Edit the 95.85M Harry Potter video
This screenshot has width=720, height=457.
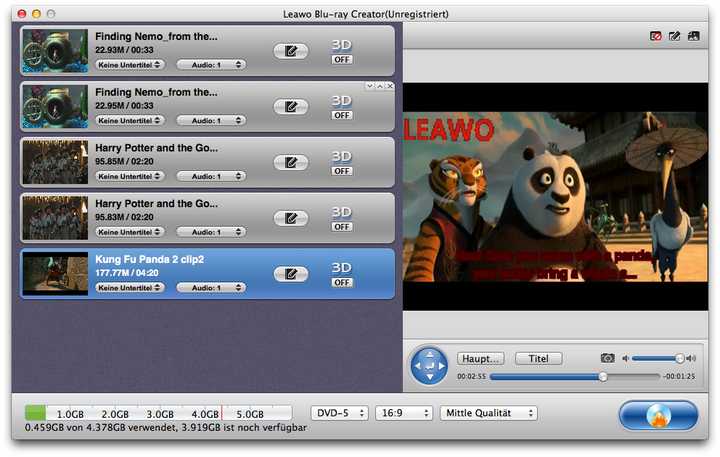[x=291, y=163]
